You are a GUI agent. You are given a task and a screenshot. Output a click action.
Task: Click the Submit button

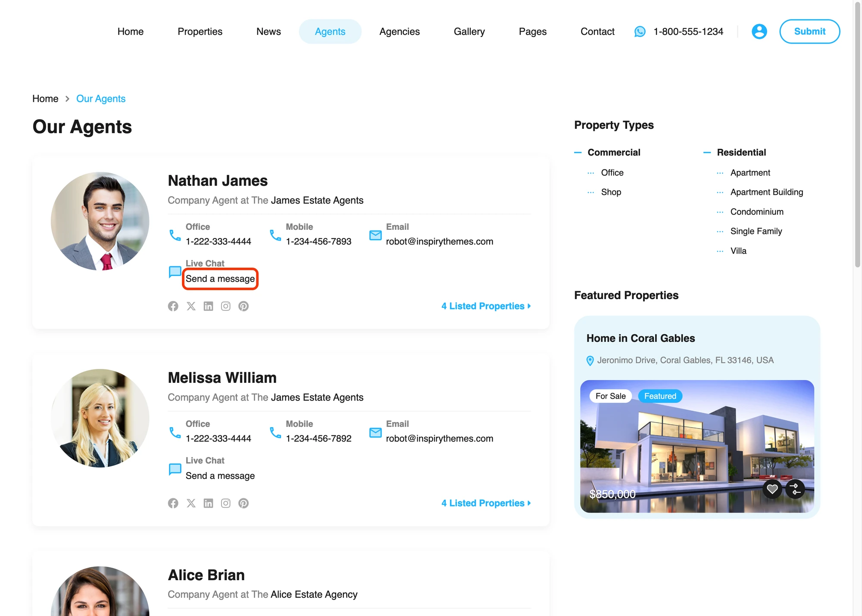pyautogui.click(x=810, y=31)
